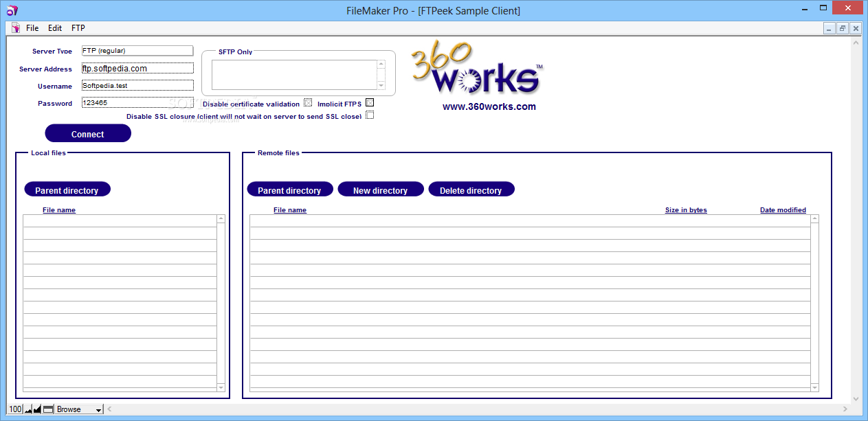Restore the inner document window
The width and height of the screenshot is (868, 421).
pyautogui.click(x=843, y=28)
